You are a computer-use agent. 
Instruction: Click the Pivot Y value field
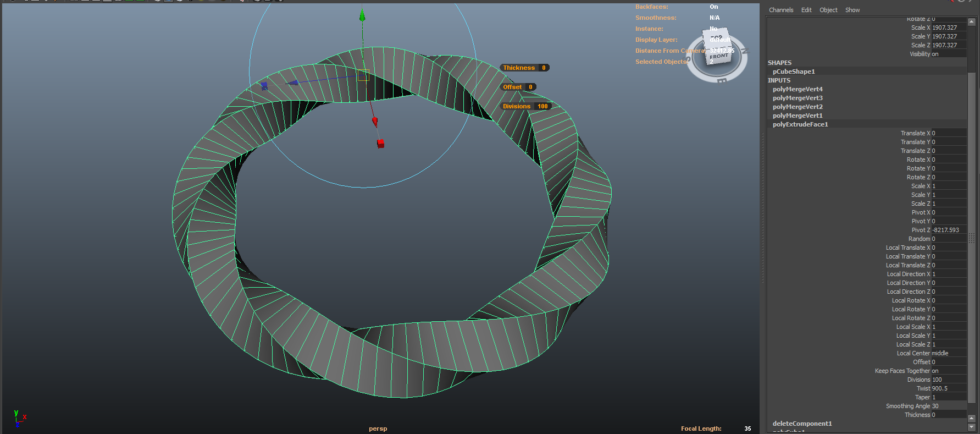point(949,221)
